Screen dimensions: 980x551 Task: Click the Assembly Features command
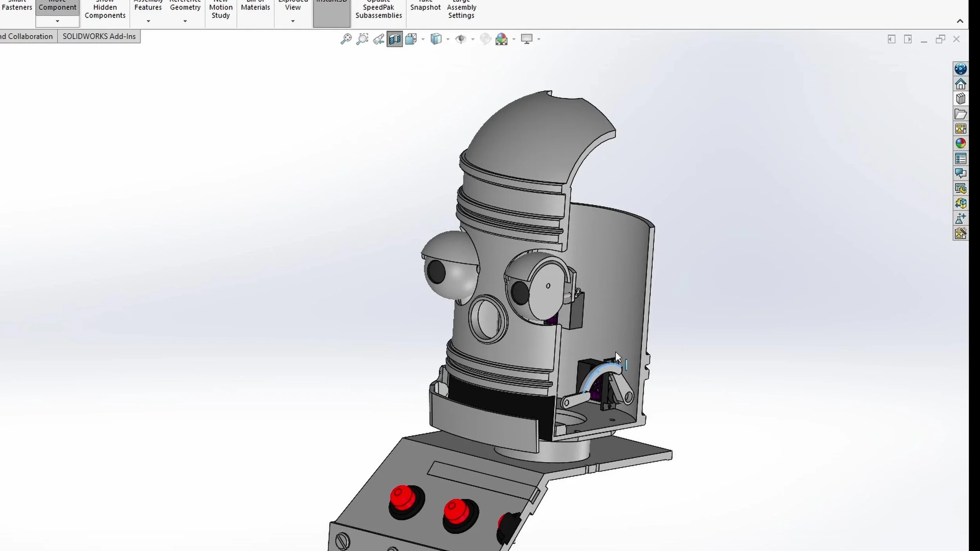tap(148, 5)
